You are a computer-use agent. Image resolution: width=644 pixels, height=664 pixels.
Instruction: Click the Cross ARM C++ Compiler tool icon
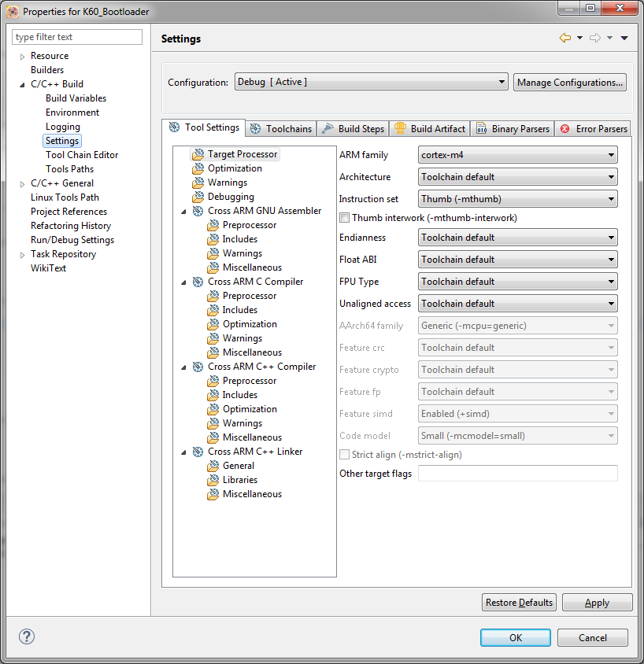[198, 367]
